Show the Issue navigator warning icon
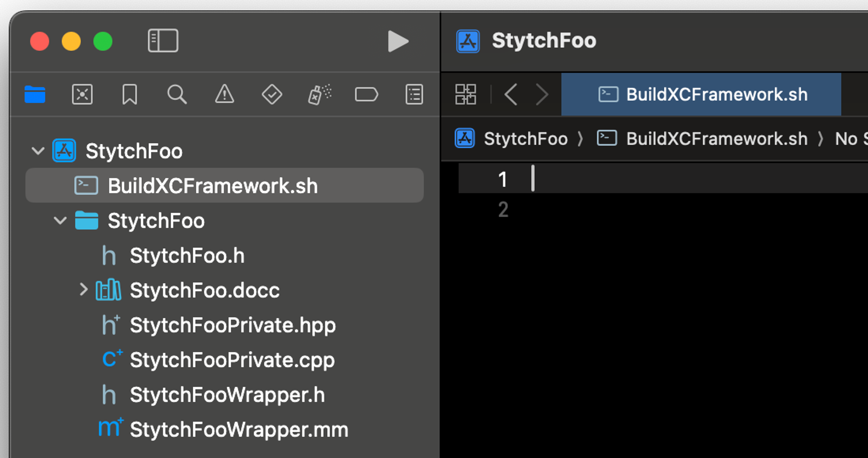The image size is (868, 458). click(x=224, y=95)
